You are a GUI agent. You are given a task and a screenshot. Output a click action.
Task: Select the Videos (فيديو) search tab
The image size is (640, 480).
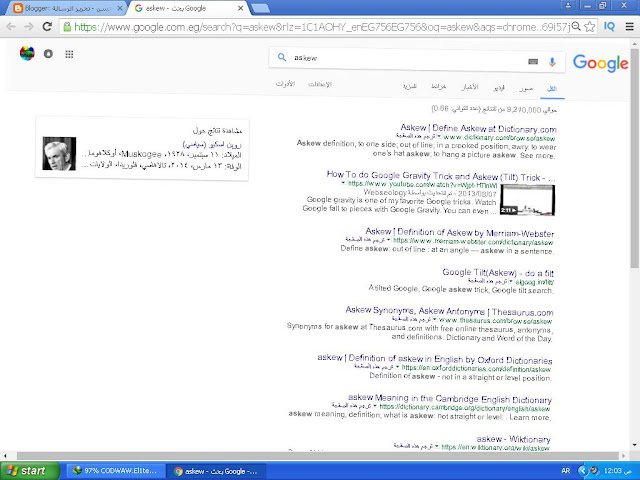(498, 88)
